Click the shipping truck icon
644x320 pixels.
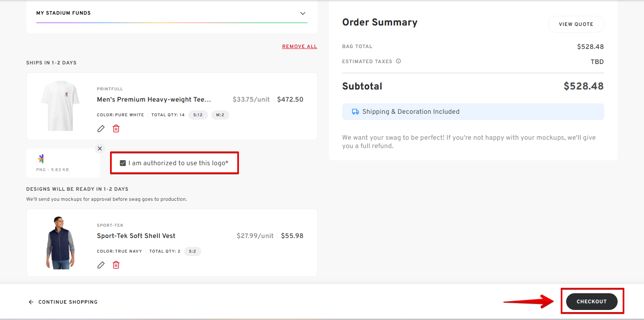(x=355, y=112)
